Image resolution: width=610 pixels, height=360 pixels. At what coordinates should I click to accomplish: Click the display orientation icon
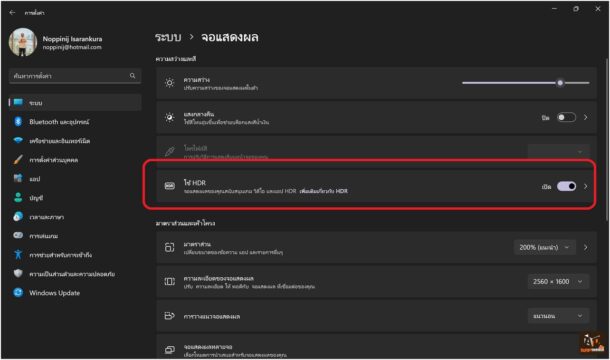pos(169,316)
